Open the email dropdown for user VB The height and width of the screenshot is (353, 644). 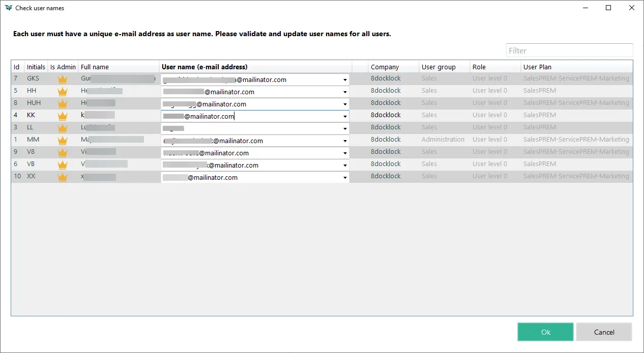[345, 166]
